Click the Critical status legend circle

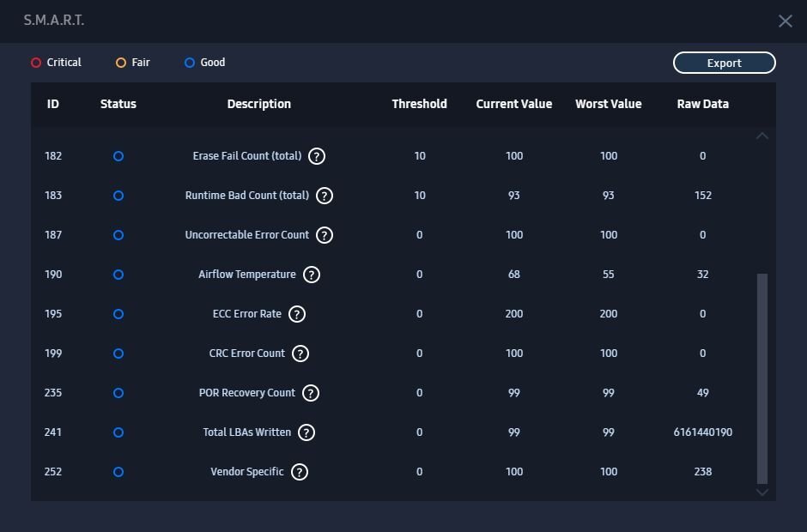pyautogui.click(x=36, y=63)
